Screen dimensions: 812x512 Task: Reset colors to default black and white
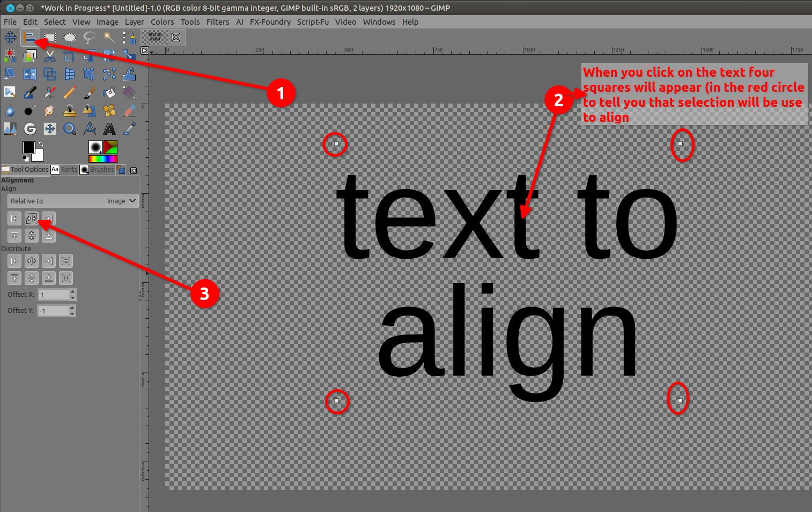pyautogui.click(x=26, y=158)
